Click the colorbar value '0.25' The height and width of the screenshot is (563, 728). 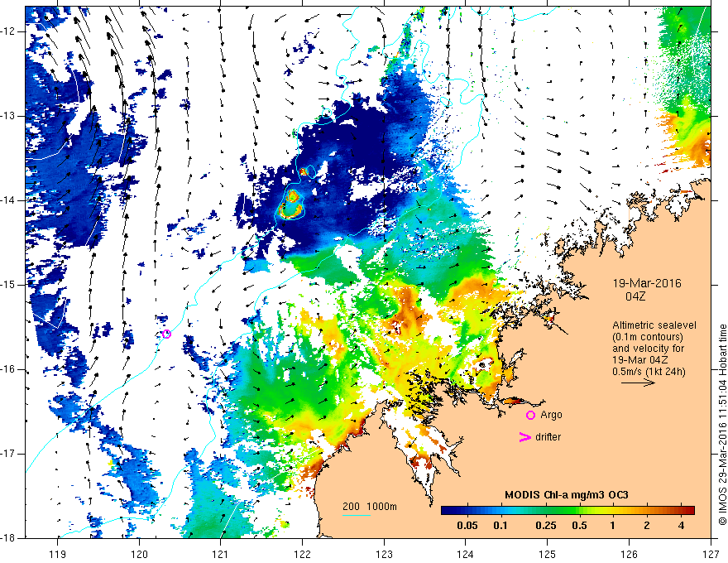tap(546, 526)
